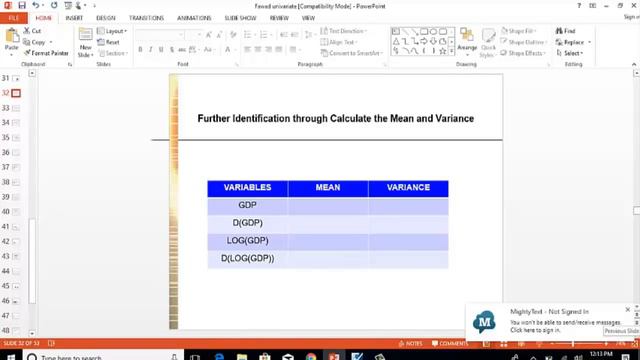Image resolution: width=640 pixels, height=360 pixels.
Task: Switch to the ANIMATIONS tab
Action: pos(194,18)
